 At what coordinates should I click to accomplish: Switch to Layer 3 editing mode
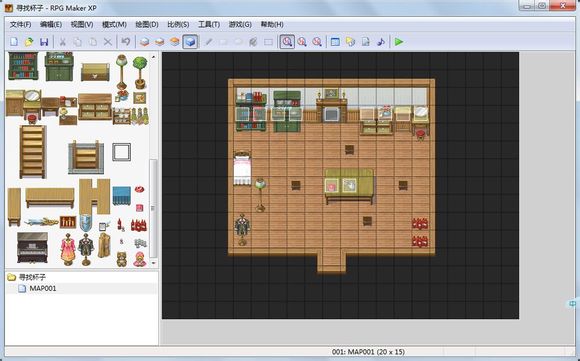[x=175, y=42]
